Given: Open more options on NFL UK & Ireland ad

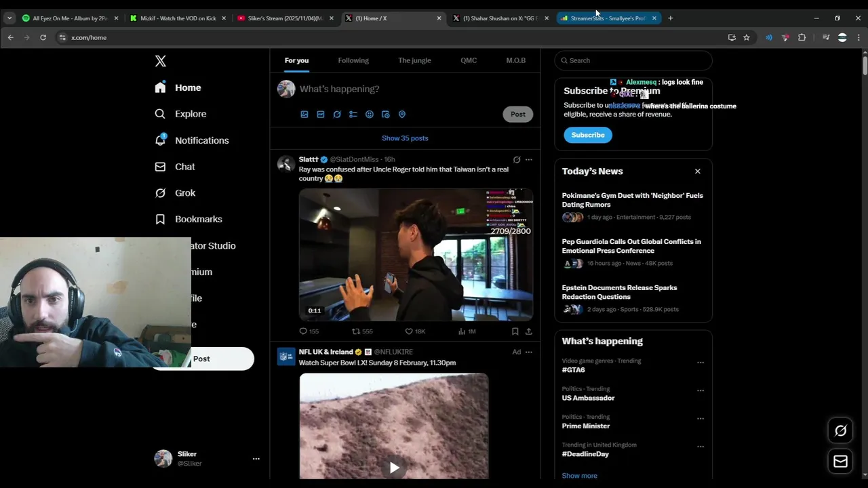Looking at the screenshot, I should pyautogui.click(x=529, y=352).
